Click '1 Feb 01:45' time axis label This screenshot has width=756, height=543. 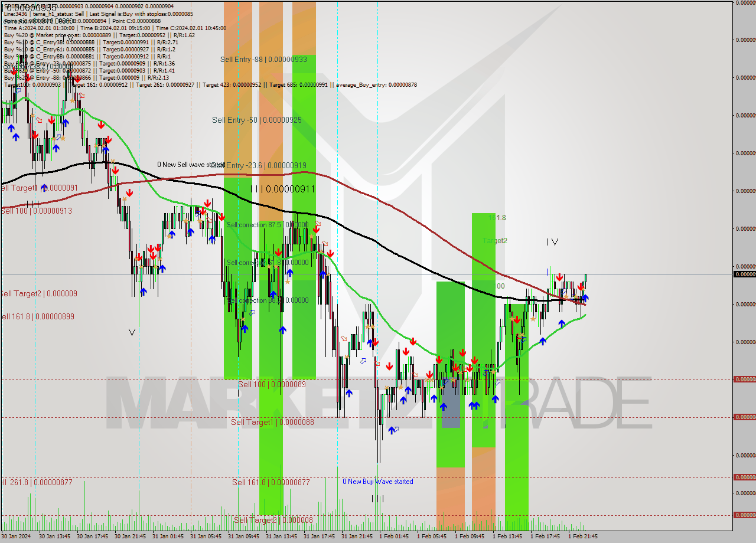(x=394, y=537)
